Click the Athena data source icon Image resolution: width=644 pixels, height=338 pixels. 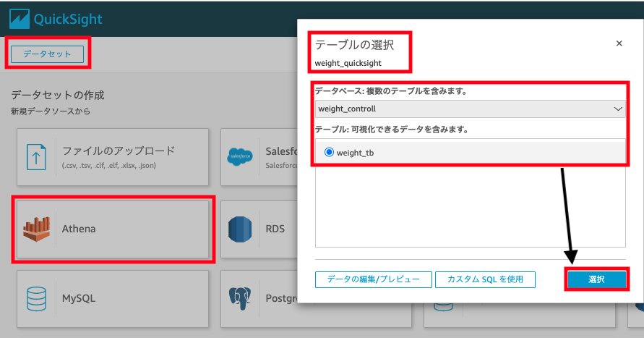click(x=37, y=229)
